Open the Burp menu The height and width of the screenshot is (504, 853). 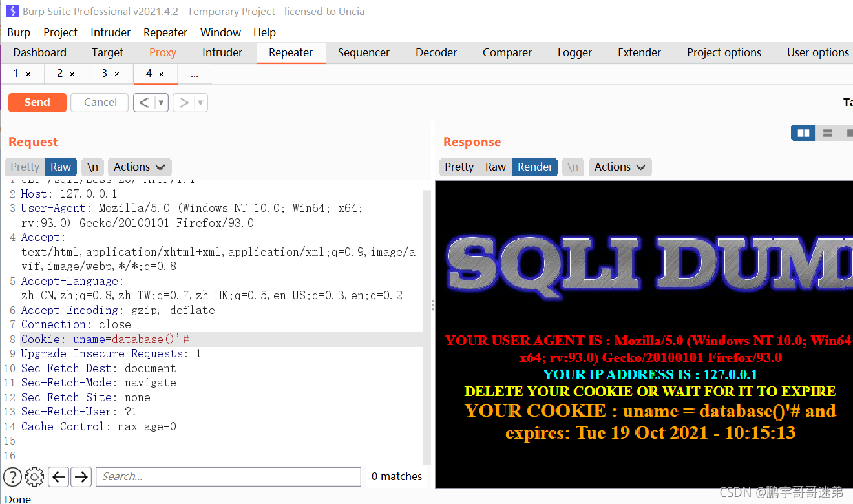(19, 32)
